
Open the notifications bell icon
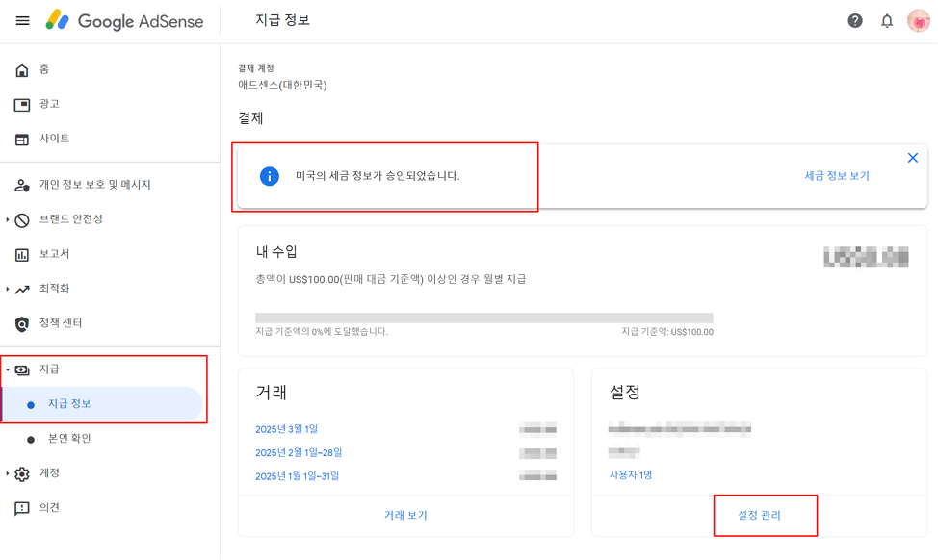[887, 19]
